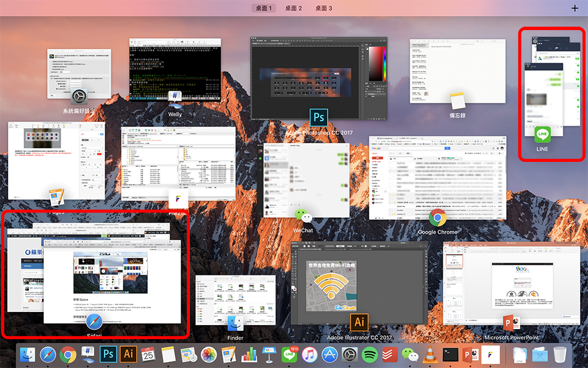Launch Safari from the Dock
This screenshot has height=368, width=588.
(48, 354)
